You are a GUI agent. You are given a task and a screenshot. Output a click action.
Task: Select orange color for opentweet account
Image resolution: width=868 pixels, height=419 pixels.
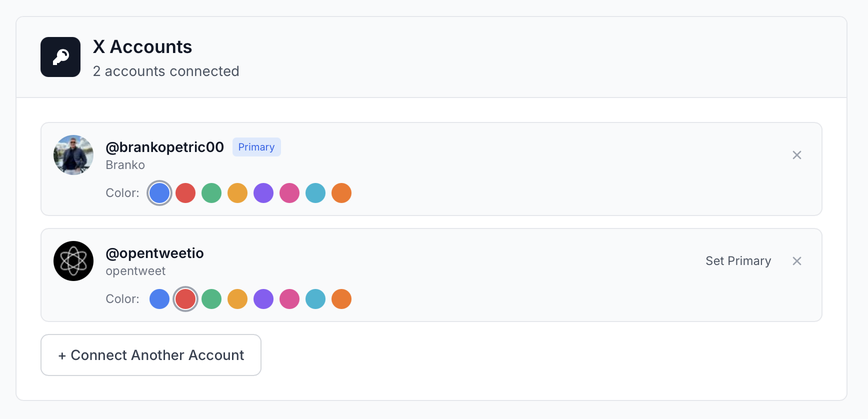[341, 299]
